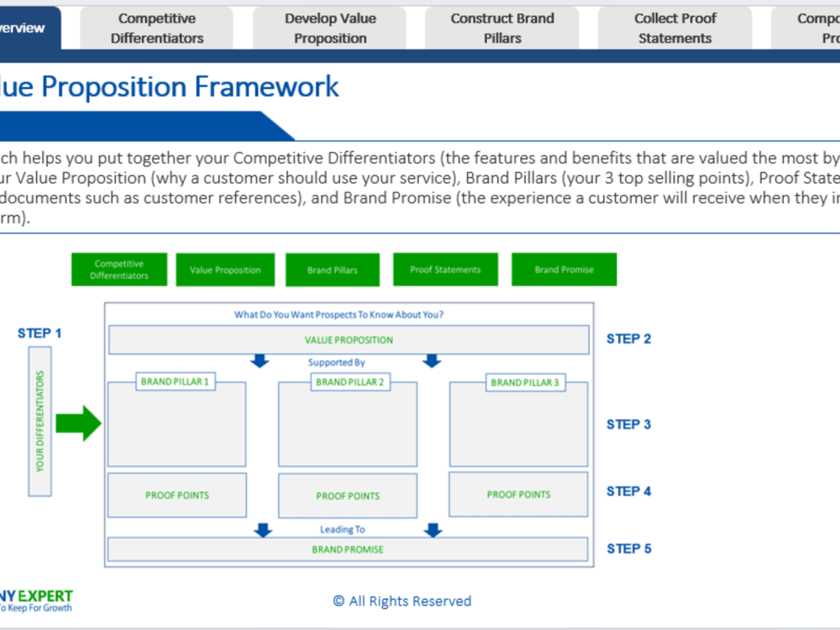Click the green Value Proposition navigation button
Screen dimensions: 840x630
pyautogui.click(x=225, y=270)
